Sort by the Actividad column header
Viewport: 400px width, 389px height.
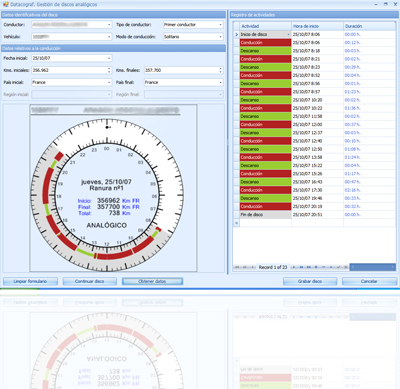(265, 26)
